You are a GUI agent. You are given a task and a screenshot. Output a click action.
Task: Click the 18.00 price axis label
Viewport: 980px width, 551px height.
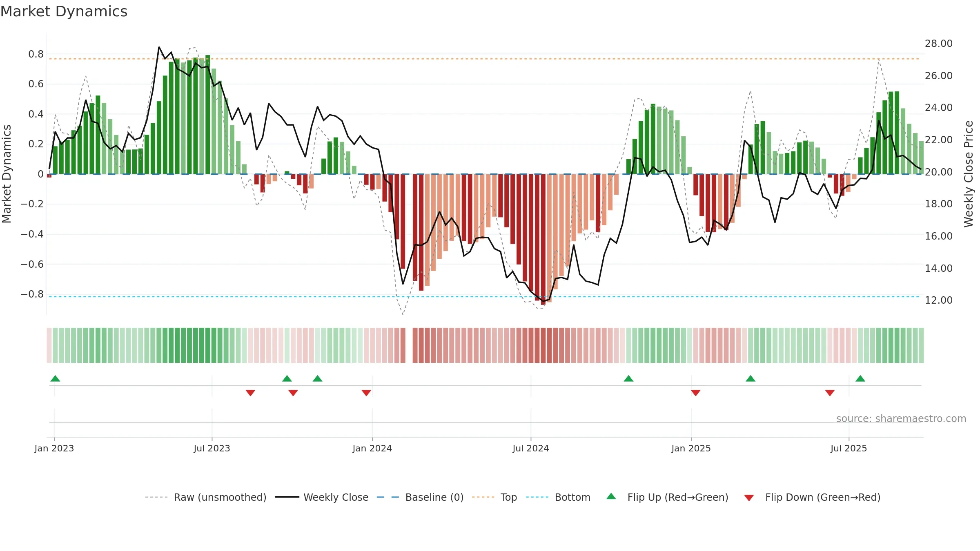(939, 204)
